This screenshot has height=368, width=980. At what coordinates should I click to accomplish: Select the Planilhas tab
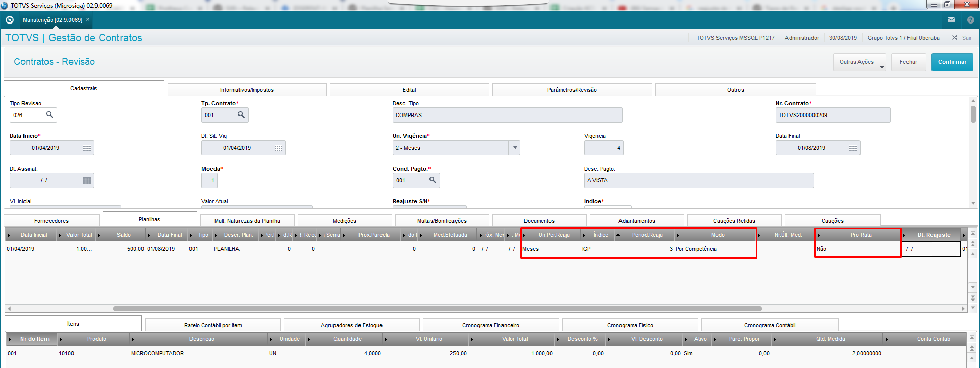point(150,219)
